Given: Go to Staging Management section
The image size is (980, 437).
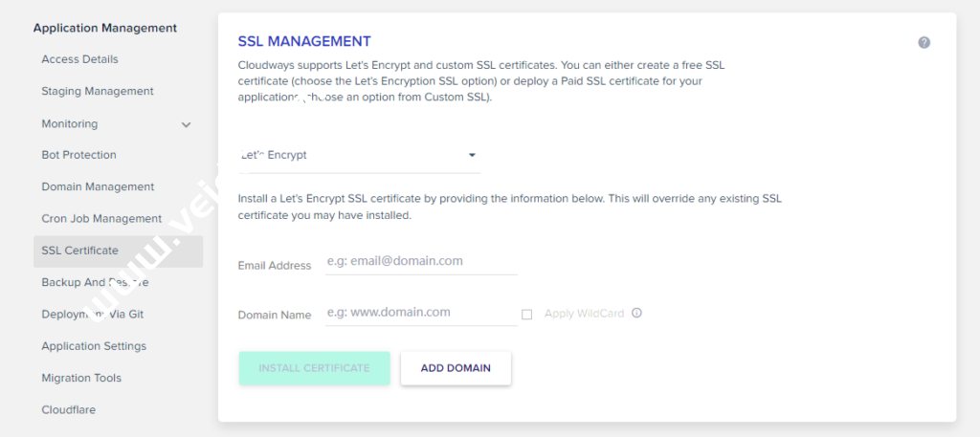Looking at the screenshot, I should coord(98,91).
